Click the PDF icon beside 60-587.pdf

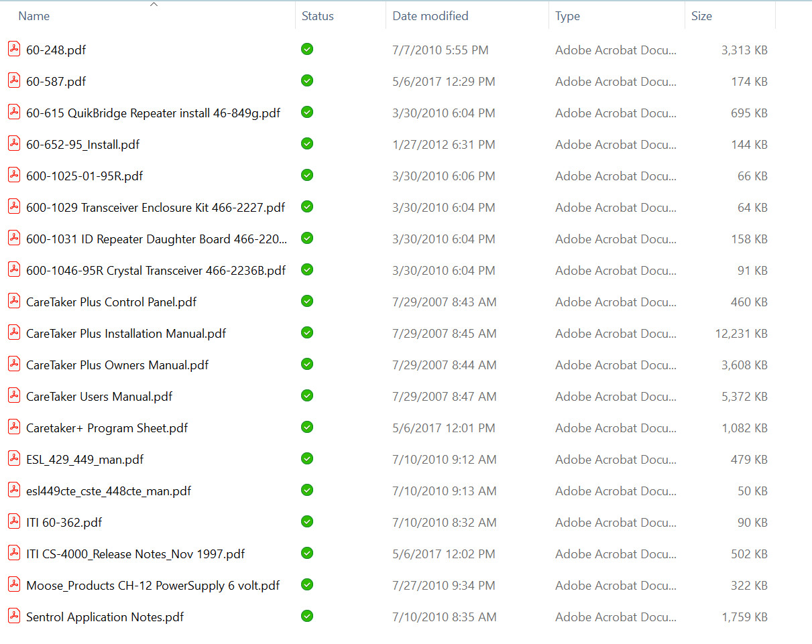(x=14, y=80)
